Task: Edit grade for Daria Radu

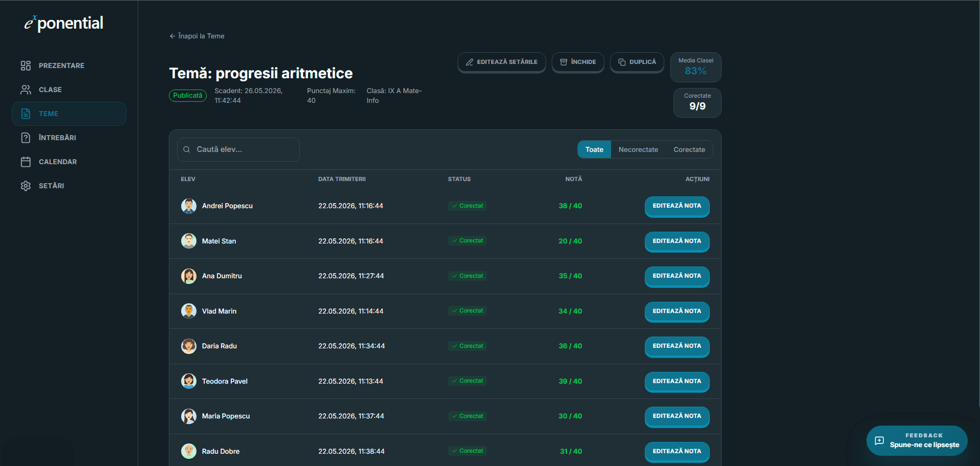Action: tap(677, 346)
